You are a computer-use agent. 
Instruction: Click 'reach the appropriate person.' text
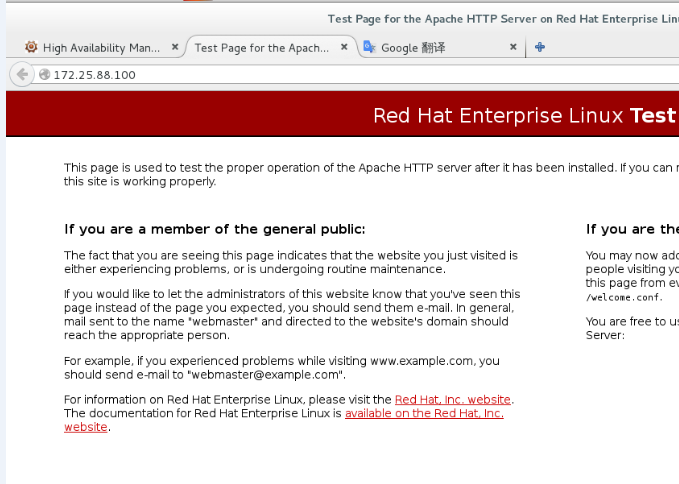[147, 336]
